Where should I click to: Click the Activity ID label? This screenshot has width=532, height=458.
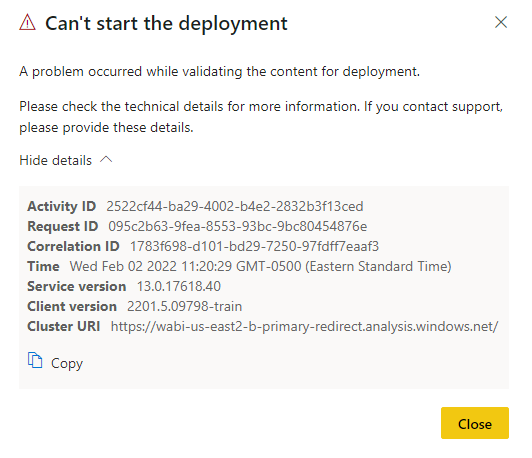coord(61,206)
